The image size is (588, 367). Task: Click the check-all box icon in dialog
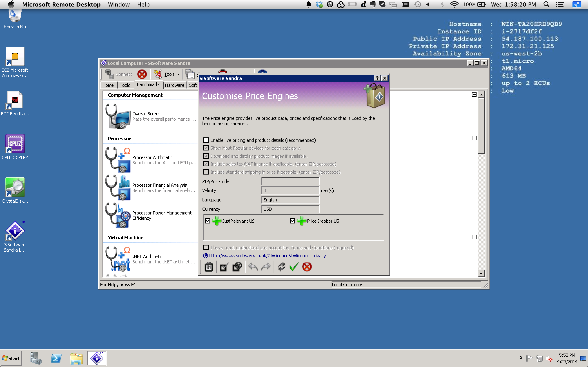223,267
